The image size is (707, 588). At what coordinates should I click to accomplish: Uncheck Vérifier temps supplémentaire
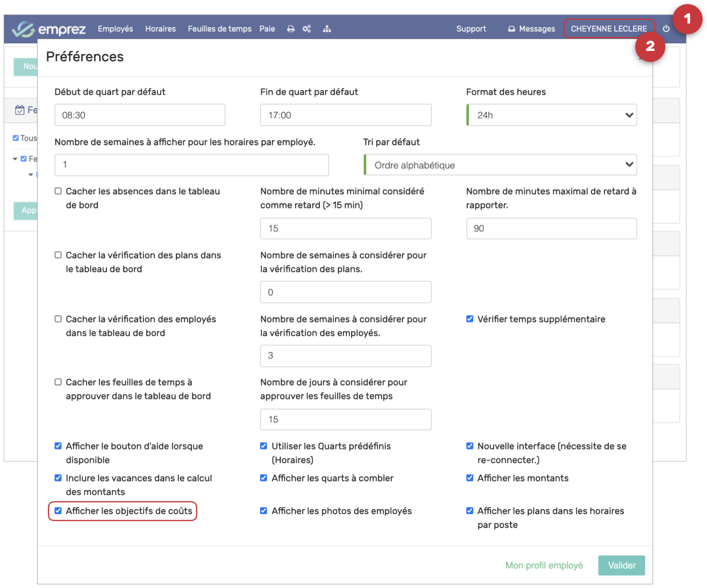coord(469,319)
